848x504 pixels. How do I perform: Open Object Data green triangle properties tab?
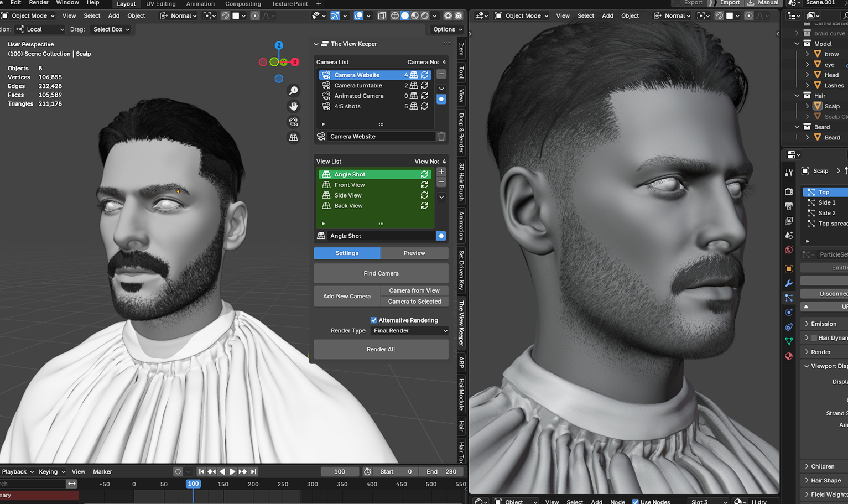click(789, 342)
